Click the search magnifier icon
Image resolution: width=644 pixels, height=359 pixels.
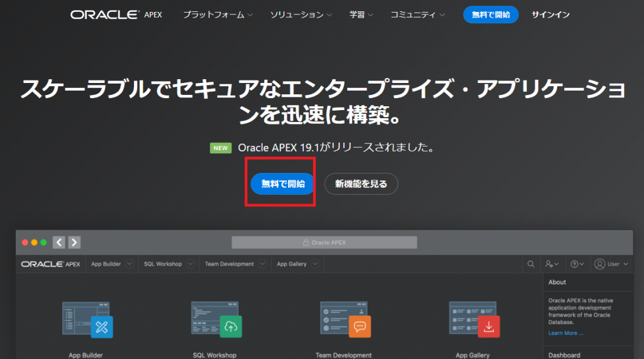coord(531,264)
